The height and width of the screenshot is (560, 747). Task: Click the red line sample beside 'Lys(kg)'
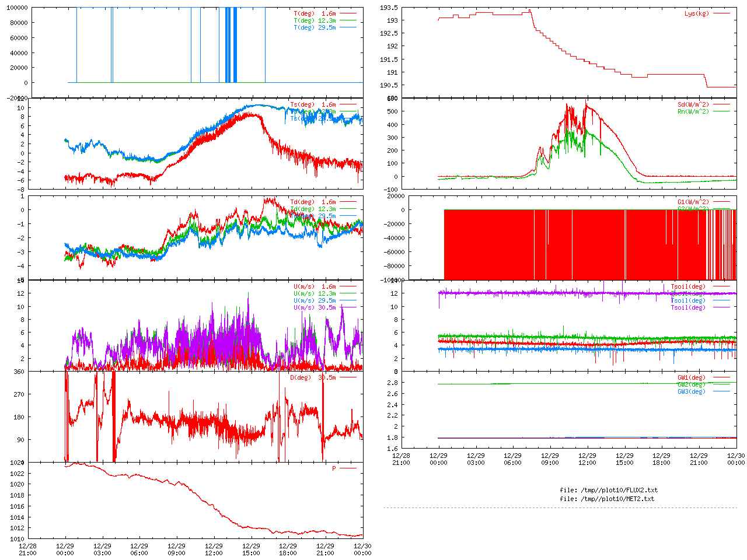click(x=721, y=13)
